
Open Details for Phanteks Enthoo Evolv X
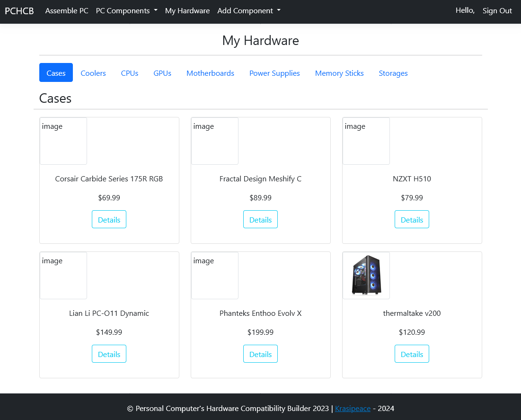pos(260,354)
